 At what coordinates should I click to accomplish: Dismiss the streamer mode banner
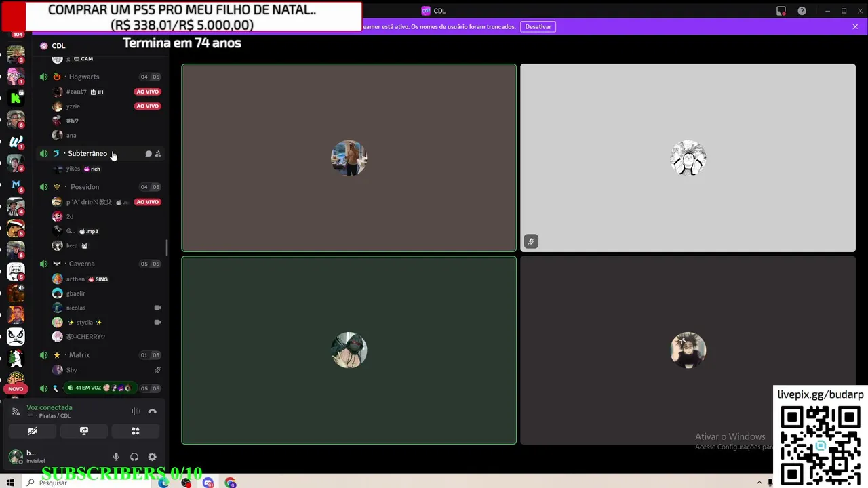click(855, 26)
